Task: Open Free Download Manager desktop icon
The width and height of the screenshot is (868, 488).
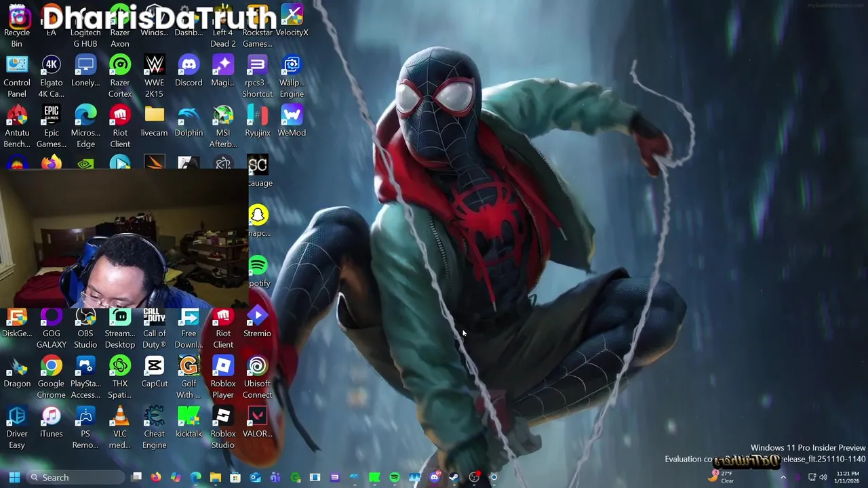Action: click(x=189, y=329)
